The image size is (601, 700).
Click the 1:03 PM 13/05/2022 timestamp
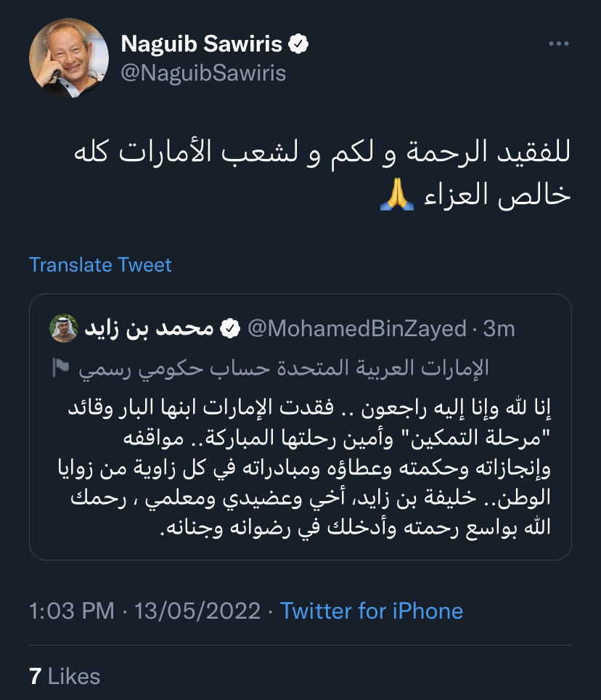(x=144, y=611)
